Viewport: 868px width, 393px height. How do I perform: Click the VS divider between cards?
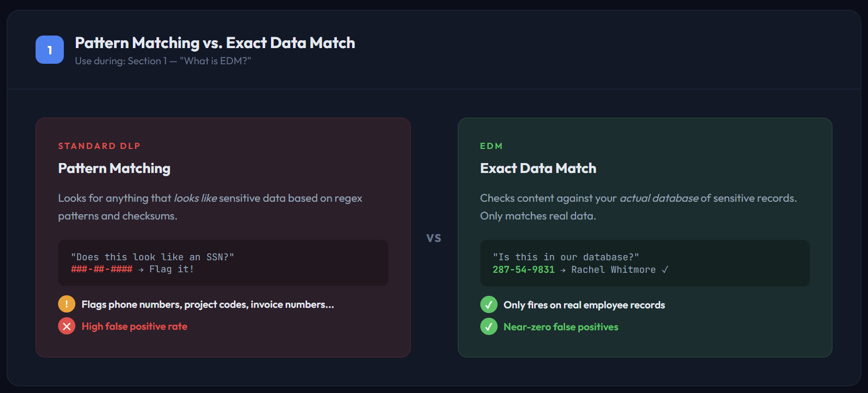pyautogui.click(x=434, y=238)
